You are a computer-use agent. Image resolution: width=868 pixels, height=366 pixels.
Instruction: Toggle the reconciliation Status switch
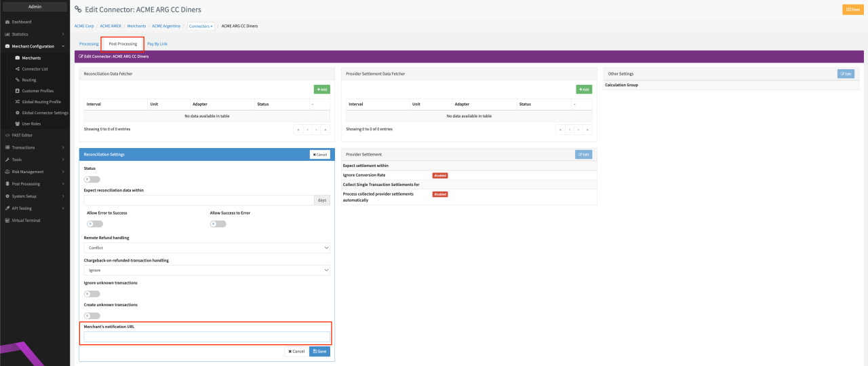click(92, 179)
